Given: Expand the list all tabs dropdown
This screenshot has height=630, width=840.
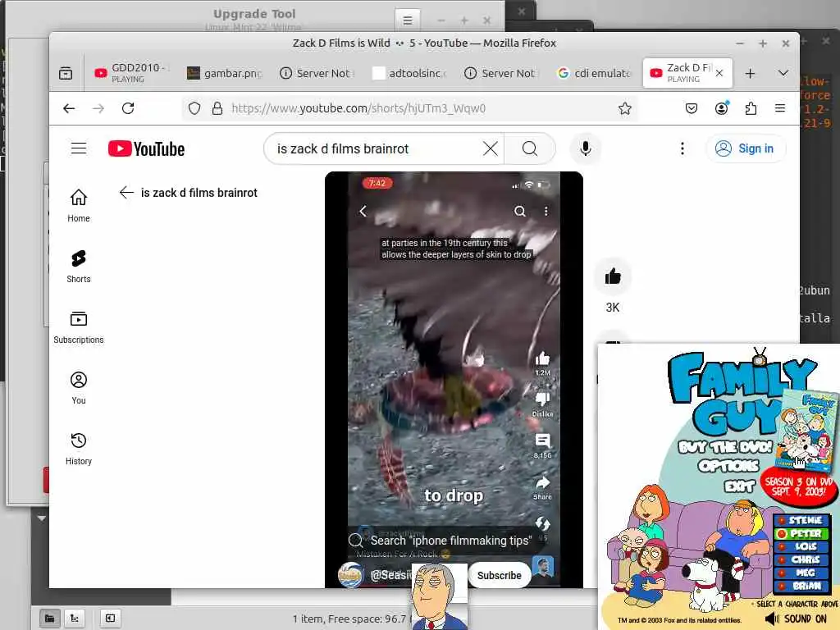Looking at the screenshot, I should [x=783, y=73].
